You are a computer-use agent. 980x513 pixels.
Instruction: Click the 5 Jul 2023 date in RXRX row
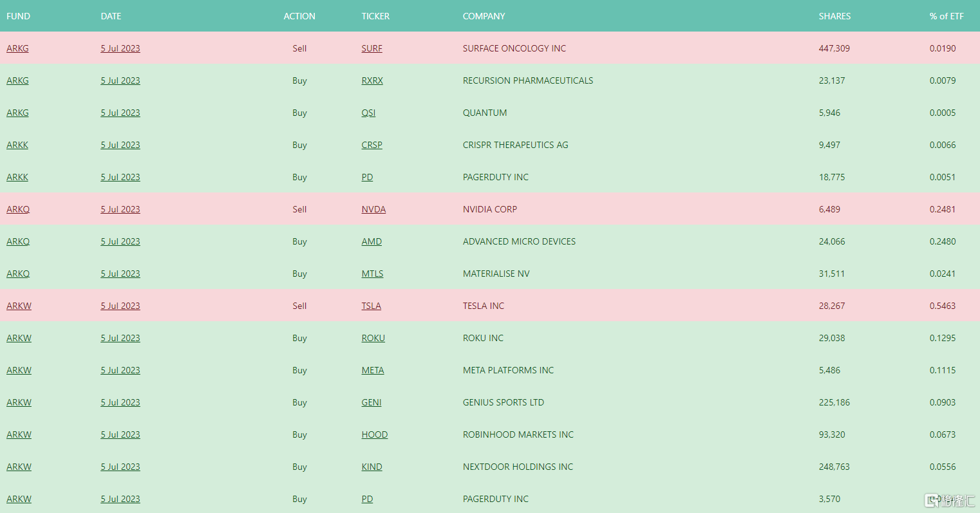coord(120,80)
